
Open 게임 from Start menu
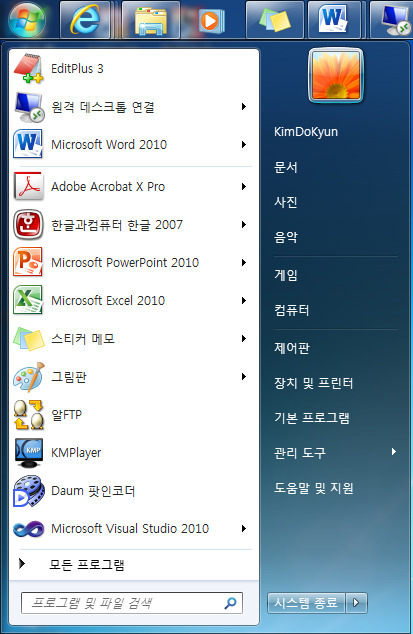[286, 275]
